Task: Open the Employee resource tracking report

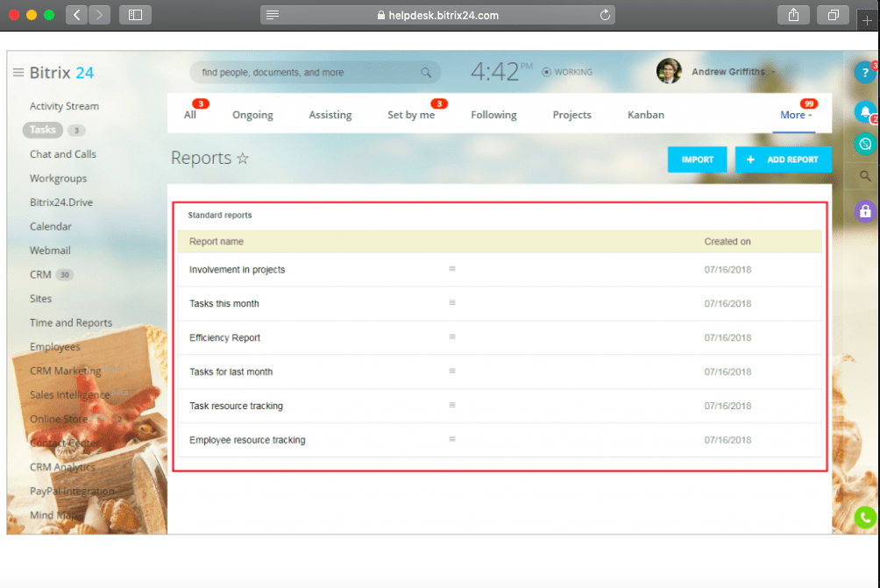Action: 247,441
